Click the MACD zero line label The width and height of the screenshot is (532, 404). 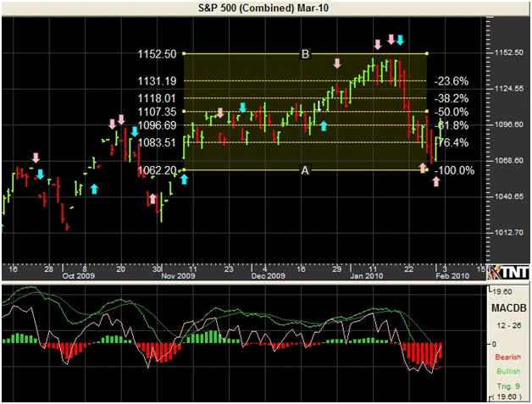(494, 344)
